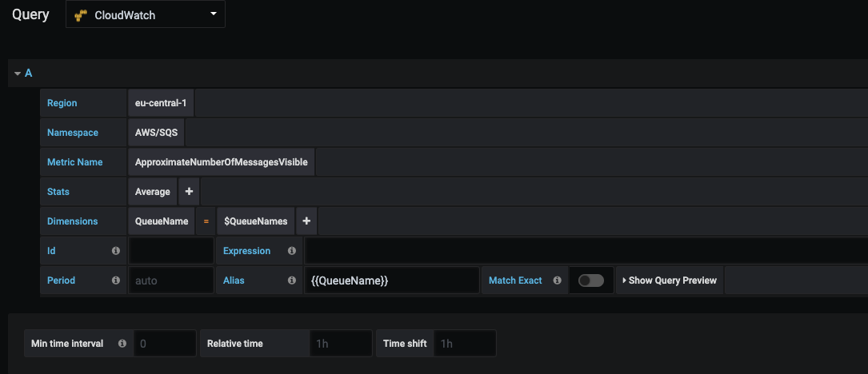868x374 pixels.
Task: Add a dimension with the plus icon
Action: tap(306, 221)
